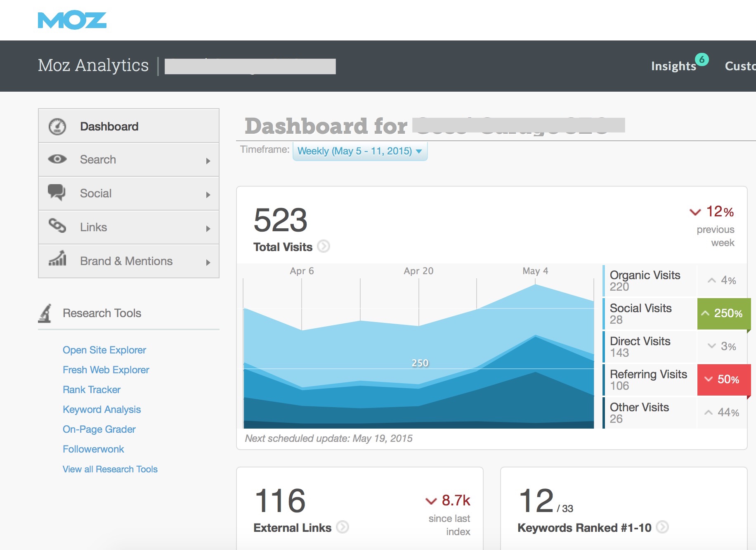
Task: Click the Apr 6 chart date label
Action: point(302,271)
